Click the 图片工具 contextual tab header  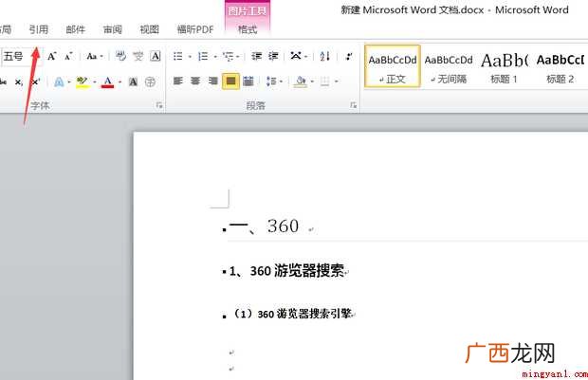(x=248, y=11)
